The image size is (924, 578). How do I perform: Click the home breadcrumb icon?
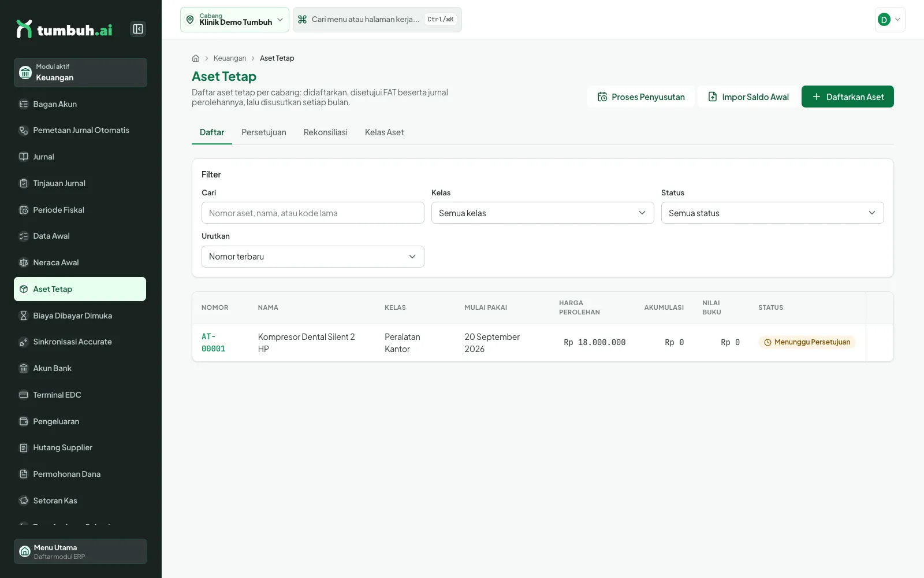tap(196, 58)
